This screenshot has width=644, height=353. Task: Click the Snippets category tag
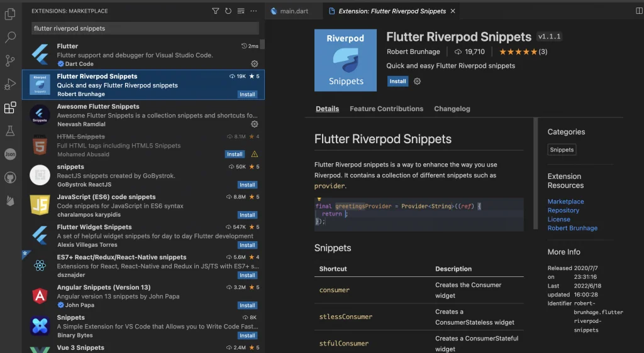pos(562,149)
